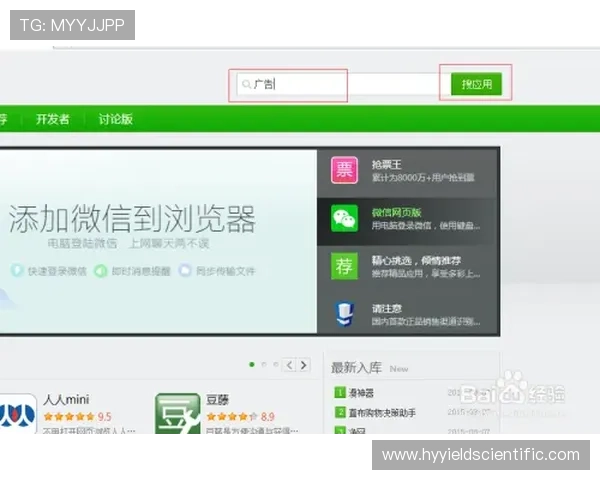Focus the search field containing 广告
Screen dimensions: 600x480
[x=344, y=84]
